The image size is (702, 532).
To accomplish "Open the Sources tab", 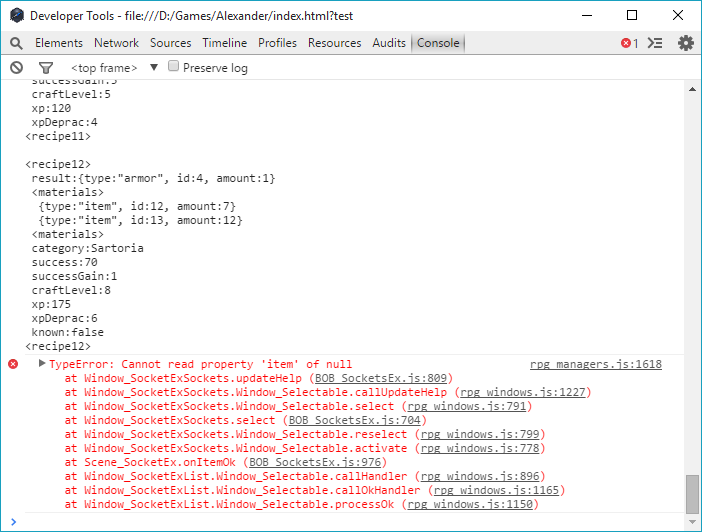I will click(x=171, y=43).
